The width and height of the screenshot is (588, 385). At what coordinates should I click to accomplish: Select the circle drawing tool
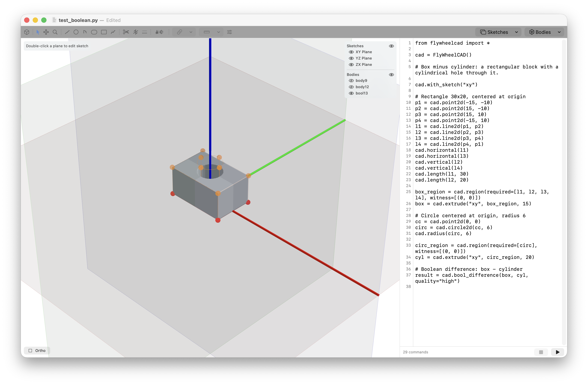[76, 32]
